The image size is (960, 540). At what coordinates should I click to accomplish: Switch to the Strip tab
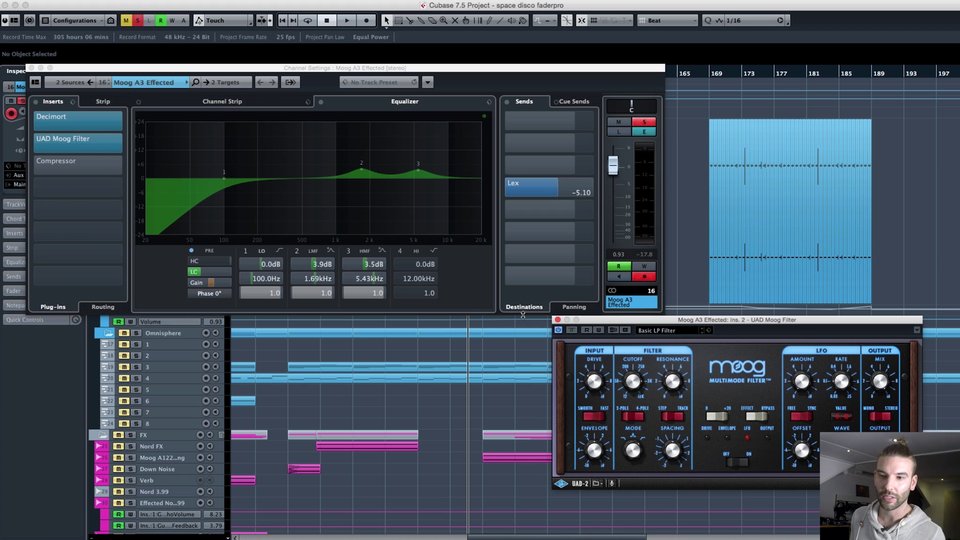(103, 102)
